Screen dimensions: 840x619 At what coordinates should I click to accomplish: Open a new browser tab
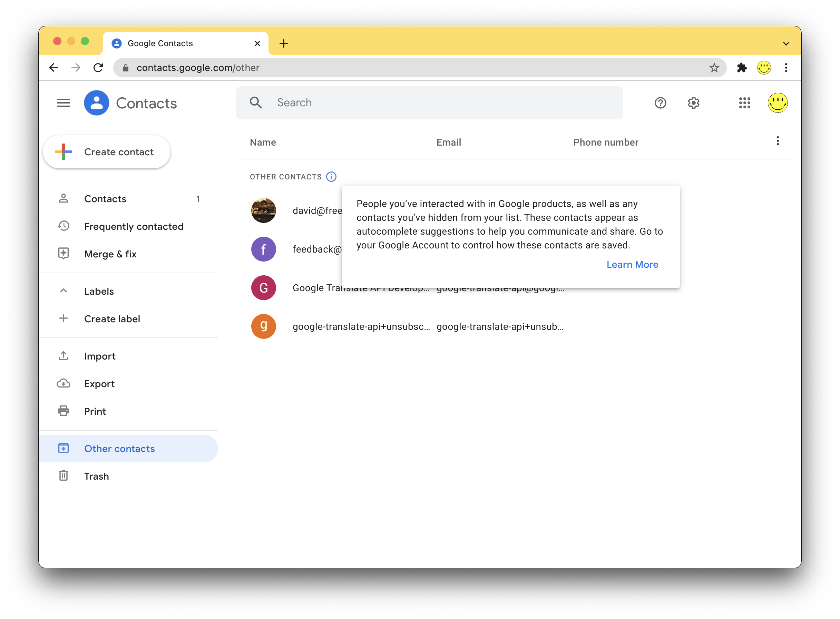tap(284, 43)
